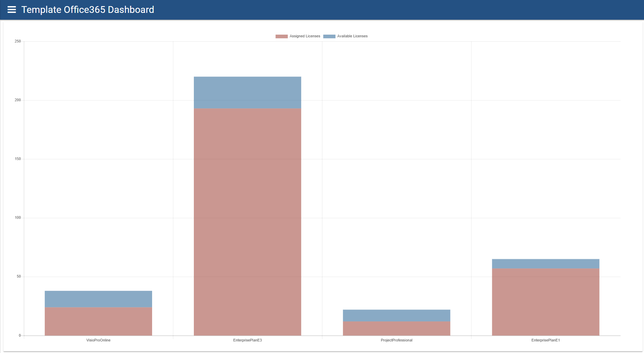
Task: Toggle the Assigned Licenses legend swatch
Action: [x=281, y=36]
